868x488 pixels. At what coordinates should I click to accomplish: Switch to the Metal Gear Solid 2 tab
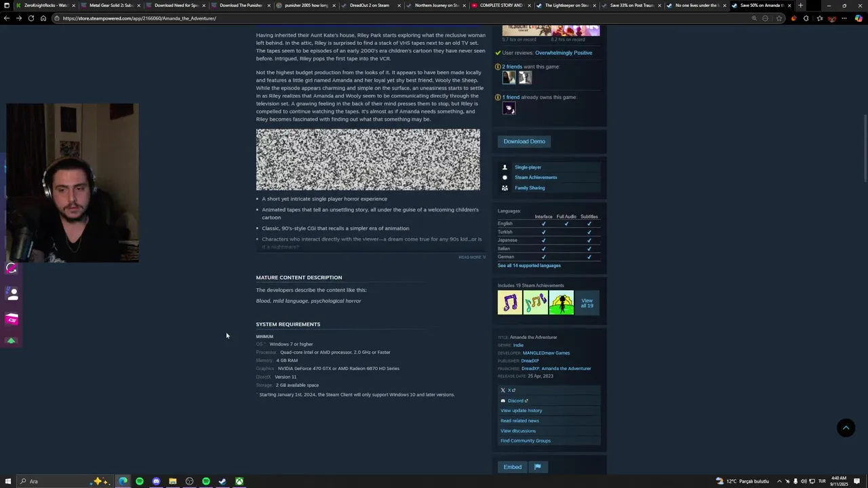click(x=110, y=5)
